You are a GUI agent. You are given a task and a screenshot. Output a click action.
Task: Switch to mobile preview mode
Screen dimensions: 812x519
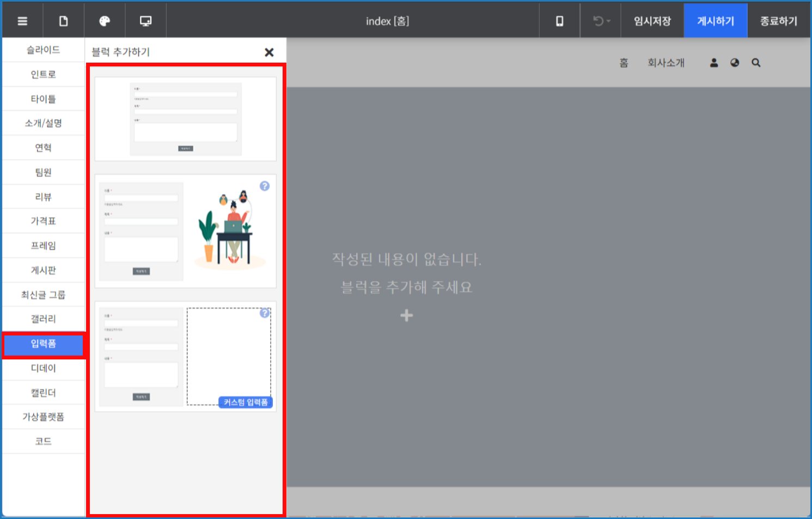click(559, 20)
